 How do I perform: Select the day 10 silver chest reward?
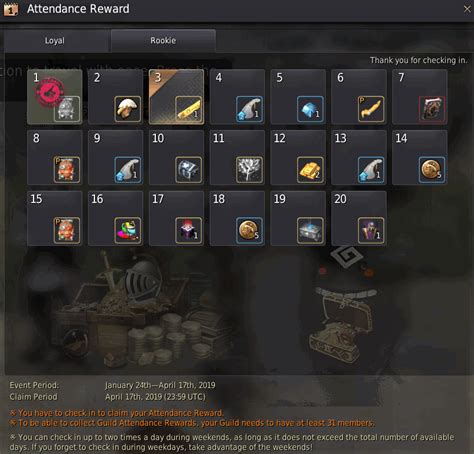(188, 170)
